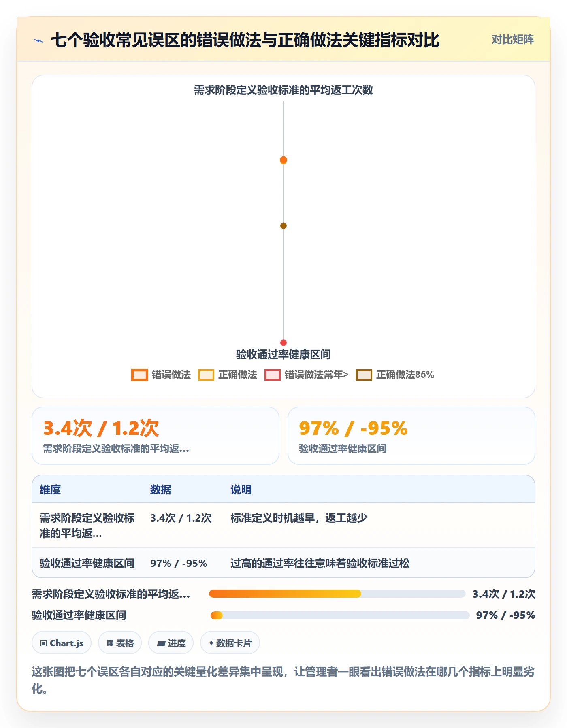Select the 进度 tag chip
This screenshot has height=728, width=567.
[171, 643]
